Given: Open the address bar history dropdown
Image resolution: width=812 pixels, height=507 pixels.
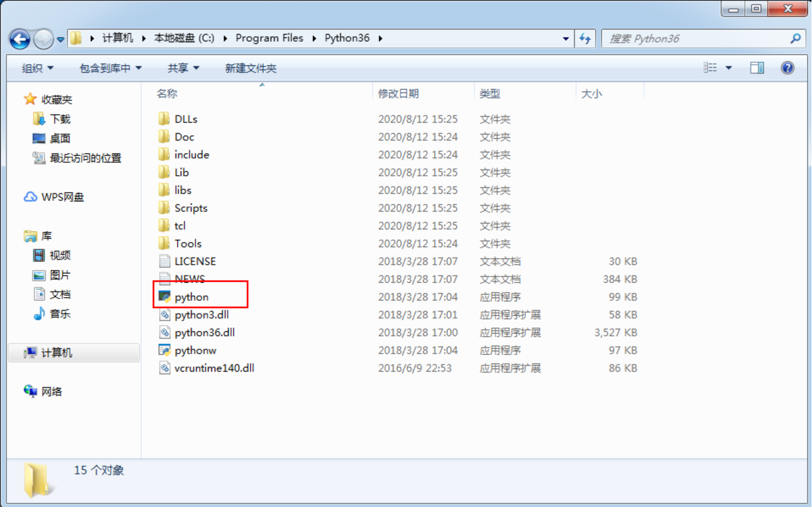Looking at the screenshot, I should 566,38.
